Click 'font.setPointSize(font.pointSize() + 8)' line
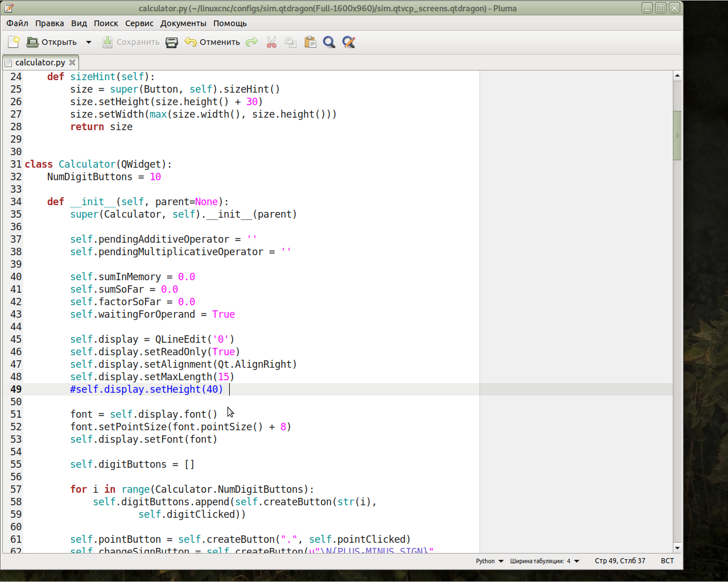Screen dimensions: 728x582 pyautogui.click(x=181, y=427)
